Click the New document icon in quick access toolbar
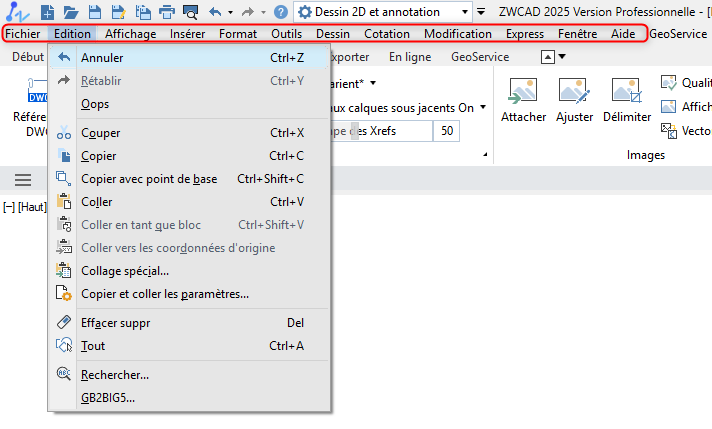Image resolution: width=712 pixels, height=429 pixels. click(47, 12)
